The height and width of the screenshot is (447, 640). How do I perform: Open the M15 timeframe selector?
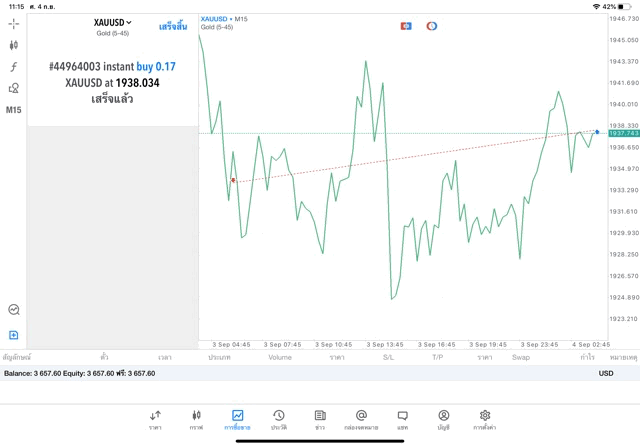tap(14, 110)
